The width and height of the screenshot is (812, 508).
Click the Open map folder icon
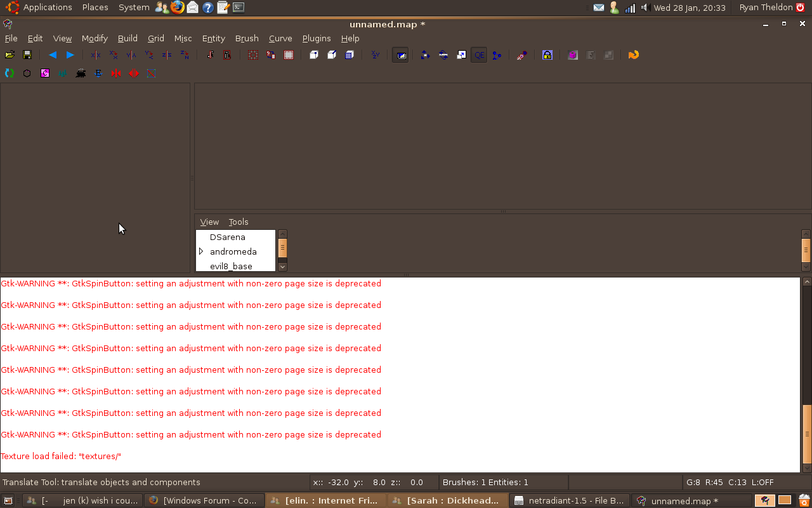[10, 55]
